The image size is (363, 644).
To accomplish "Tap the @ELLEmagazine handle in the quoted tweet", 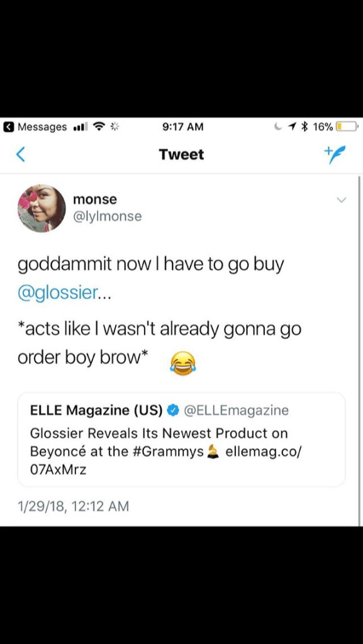I will pos(236,410).
